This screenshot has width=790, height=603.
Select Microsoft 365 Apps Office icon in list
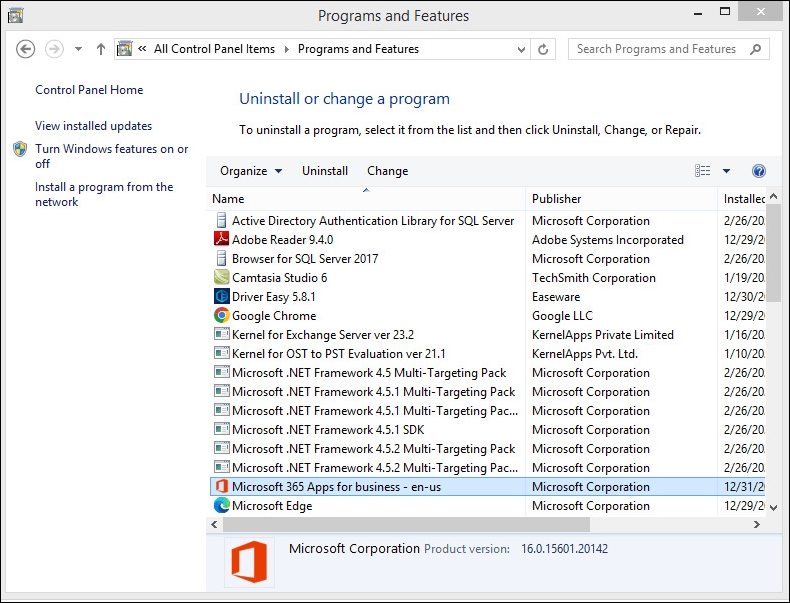pyautogui.click(x=222, y=486)
